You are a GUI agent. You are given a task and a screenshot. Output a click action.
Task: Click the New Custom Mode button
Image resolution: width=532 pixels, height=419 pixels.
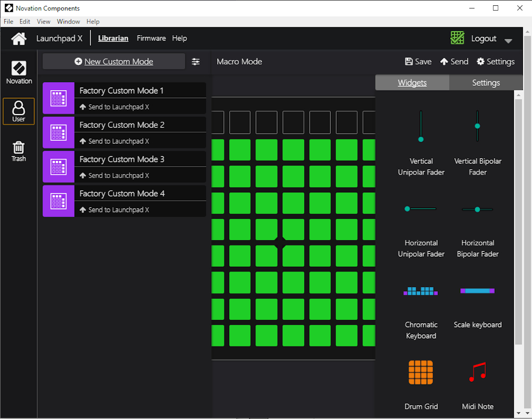pos(114,62)
